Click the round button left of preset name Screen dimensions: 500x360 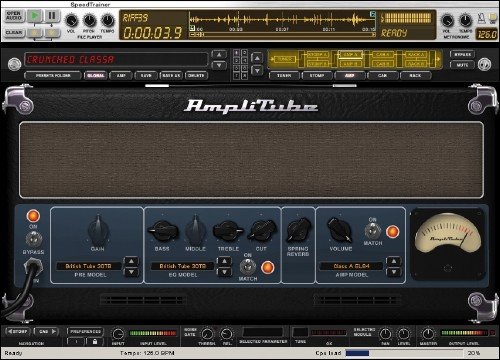click(x=14, y=64)
